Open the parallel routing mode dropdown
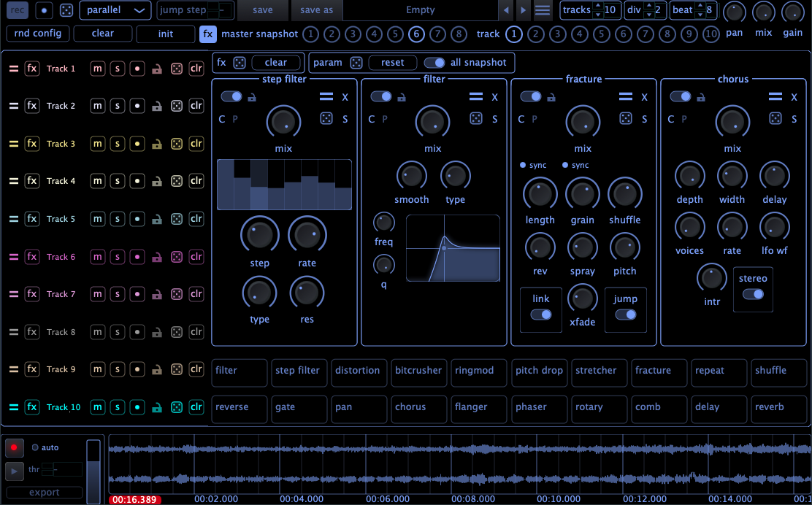This screenshot has width=812, height=505. pos(115,10)
